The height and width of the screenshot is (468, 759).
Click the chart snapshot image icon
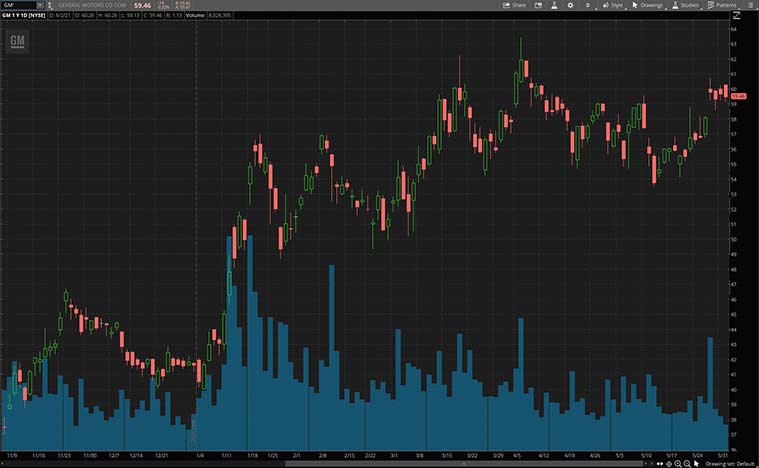[538, 5]
